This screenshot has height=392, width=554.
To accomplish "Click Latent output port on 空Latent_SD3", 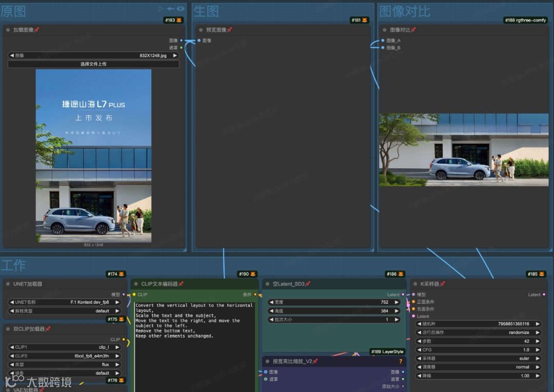I will [x=403, y=295].
